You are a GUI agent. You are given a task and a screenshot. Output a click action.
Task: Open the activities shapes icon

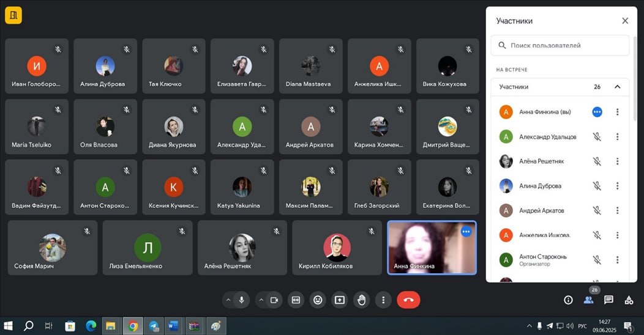[629, 300]
